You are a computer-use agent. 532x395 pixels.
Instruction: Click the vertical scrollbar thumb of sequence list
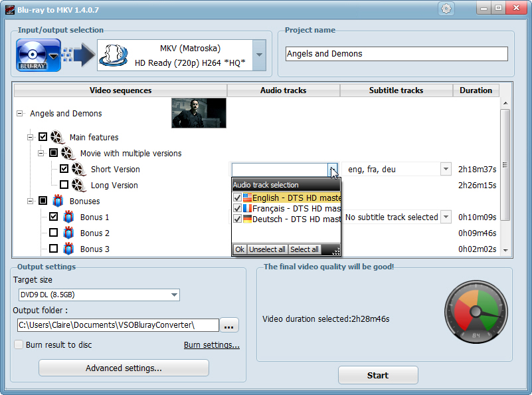[505, 165]
